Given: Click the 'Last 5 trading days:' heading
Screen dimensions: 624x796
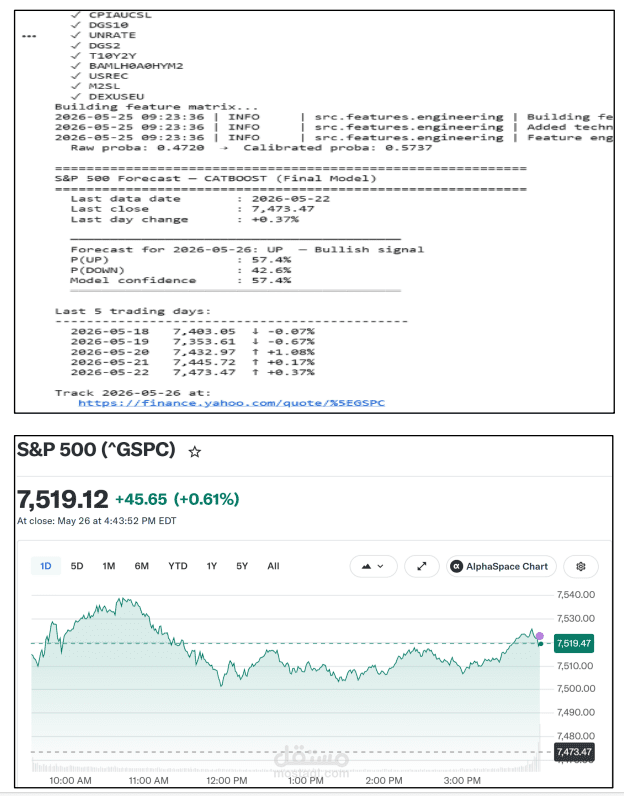Looking at the screenshot, I should [x=133, y=311].
